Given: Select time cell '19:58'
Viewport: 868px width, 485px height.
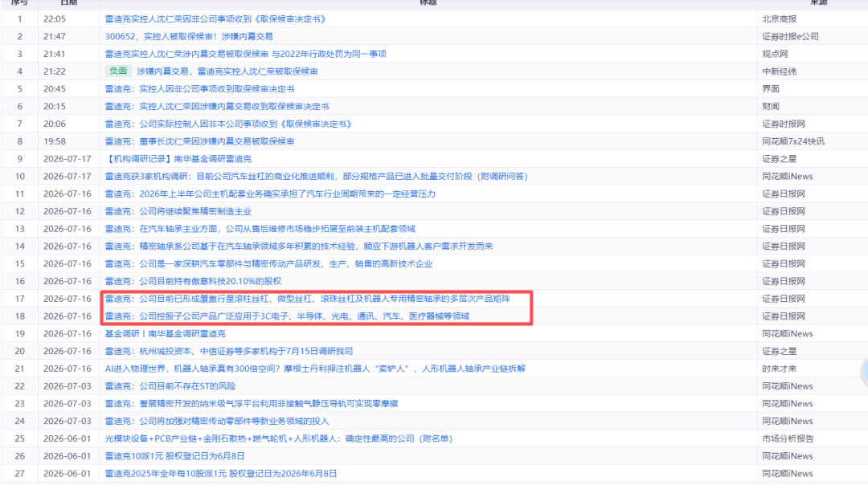Looking at the screenshot, I should click(x=55, y=141).
